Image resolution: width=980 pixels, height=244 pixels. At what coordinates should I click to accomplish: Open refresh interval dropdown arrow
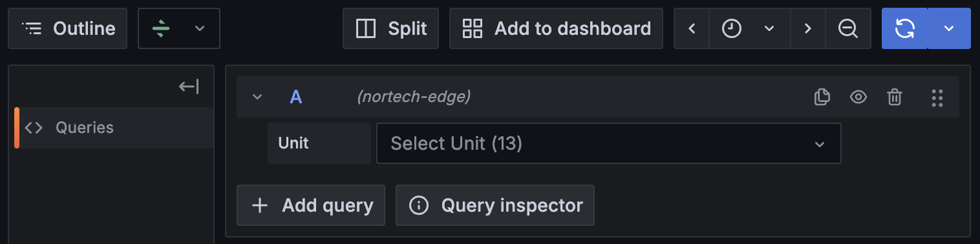point(949,28)
